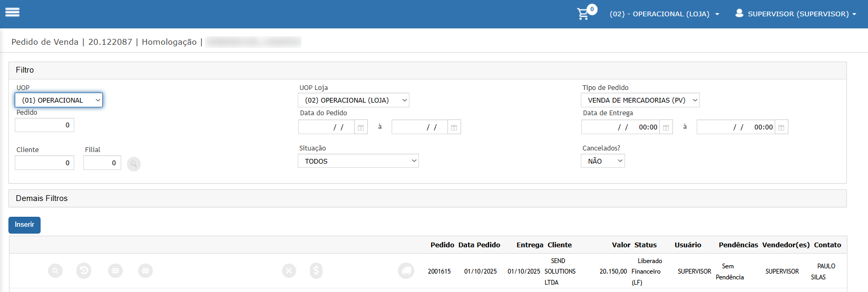Expand the UOP Loja dropdown
This screenshot has width=868, height=292.
[x=353, y=100]
